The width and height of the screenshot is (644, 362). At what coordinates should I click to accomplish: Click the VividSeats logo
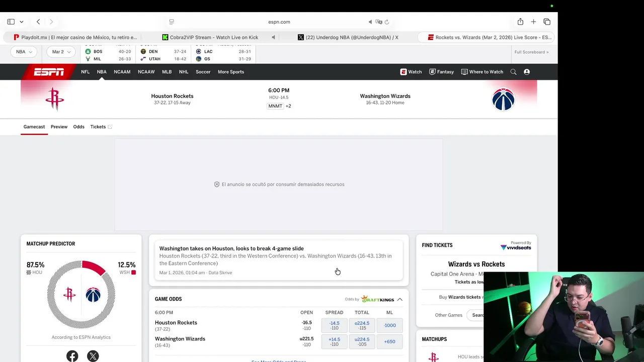click(x=516, y=247)
